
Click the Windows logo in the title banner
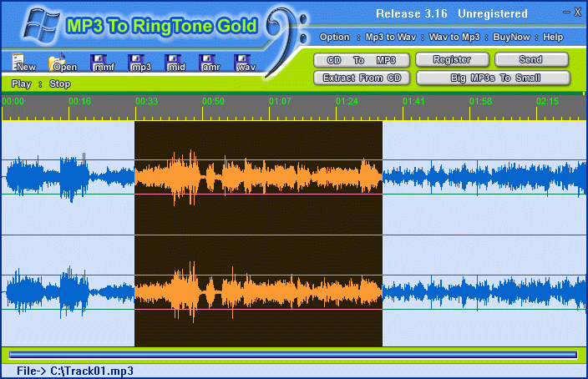[40, 26]
